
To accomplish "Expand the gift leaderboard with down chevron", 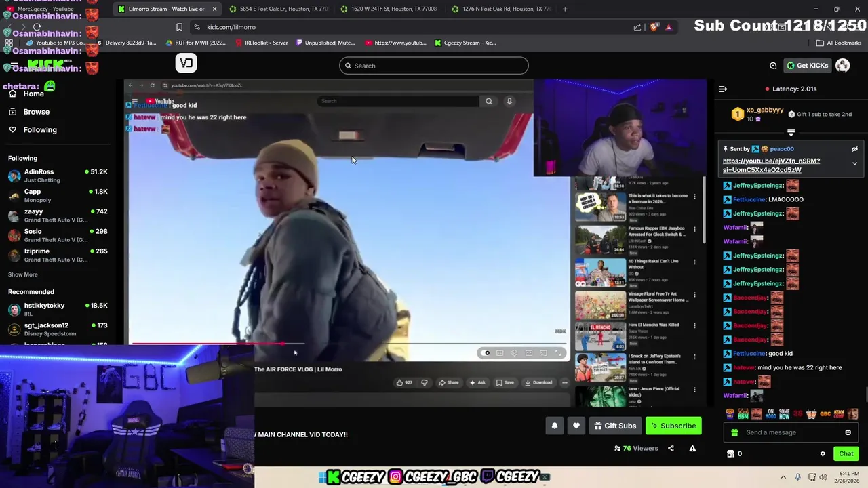I will click(x=791, y=133).
